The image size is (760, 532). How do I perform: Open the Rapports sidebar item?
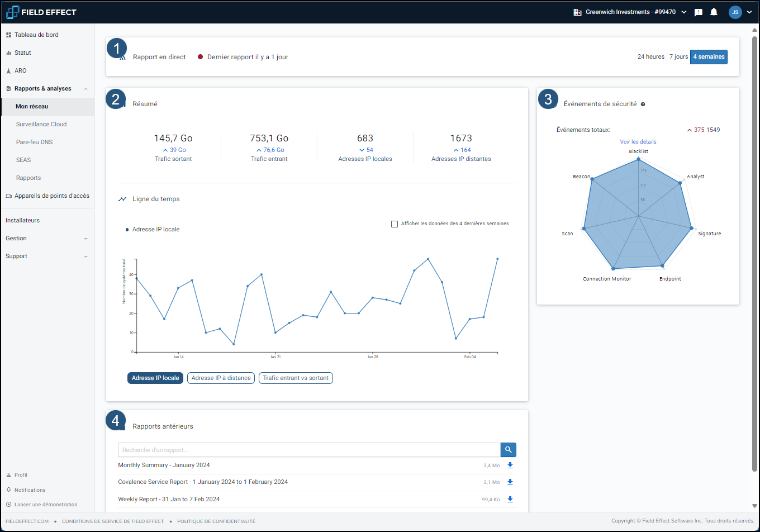(28, 178)
